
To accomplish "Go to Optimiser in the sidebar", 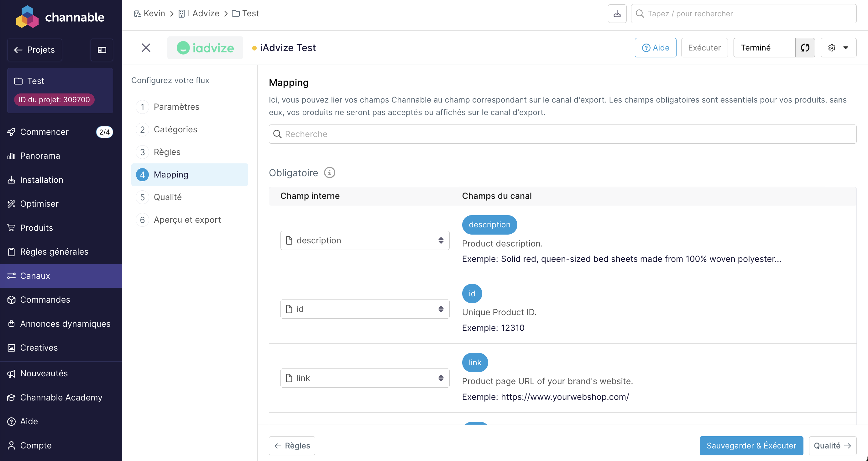I will [x=39, y=204].
